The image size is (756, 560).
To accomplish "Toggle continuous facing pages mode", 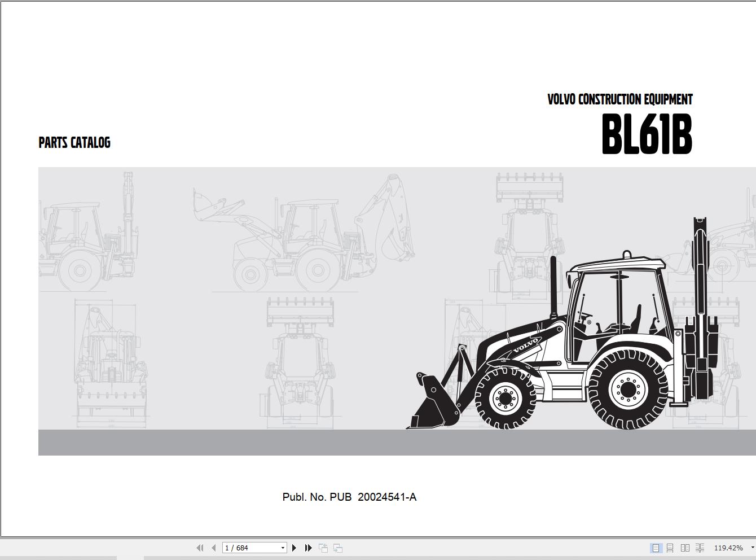I will [700, 548].
